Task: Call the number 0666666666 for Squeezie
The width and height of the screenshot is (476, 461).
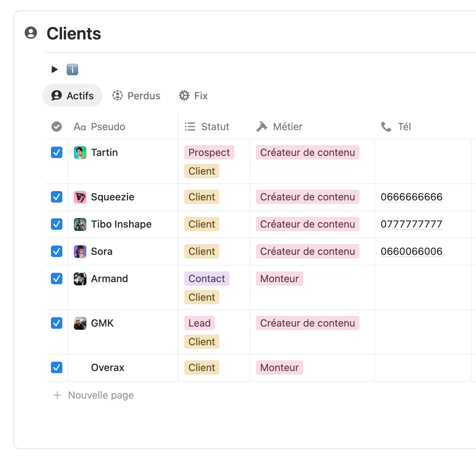Action: (411, 197)
